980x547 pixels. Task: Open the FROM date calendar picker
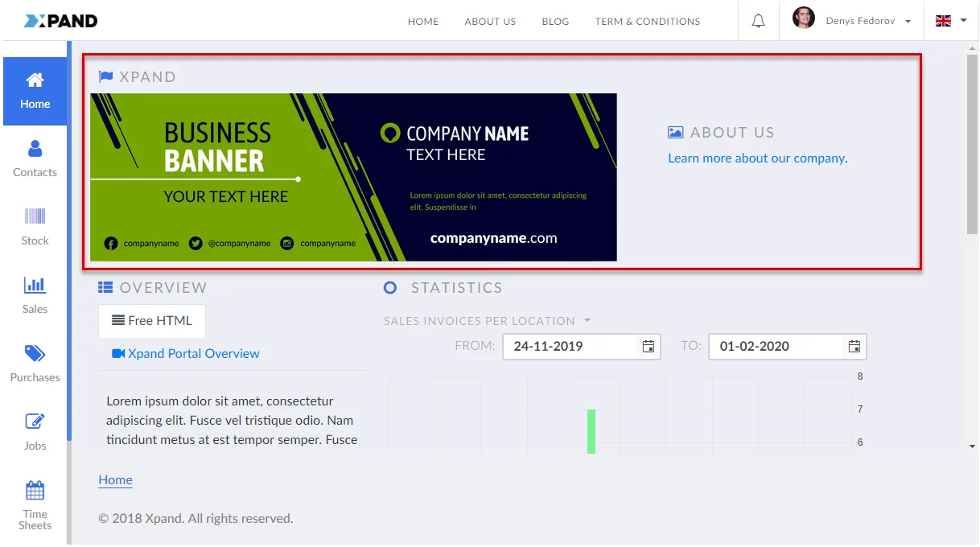click(x=648, y=347)
